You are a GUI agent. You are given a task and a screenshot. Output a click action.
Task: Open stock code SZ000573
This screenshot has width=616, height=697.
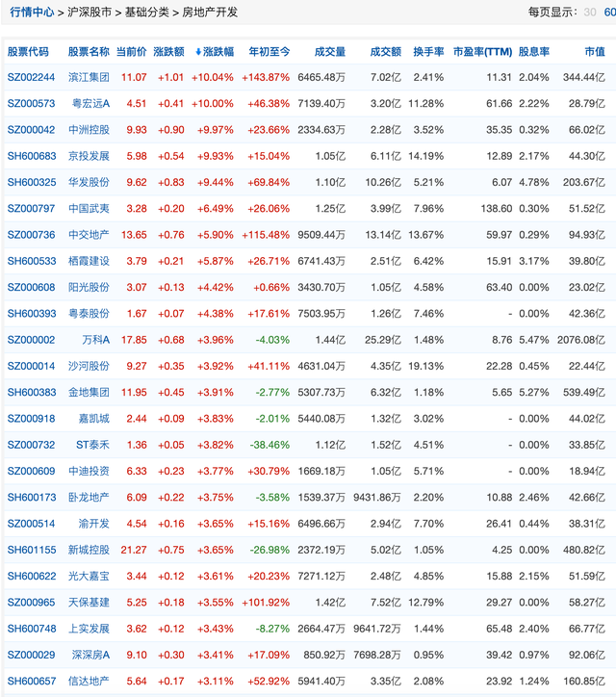pyautogui.click(x=31, y=104)
